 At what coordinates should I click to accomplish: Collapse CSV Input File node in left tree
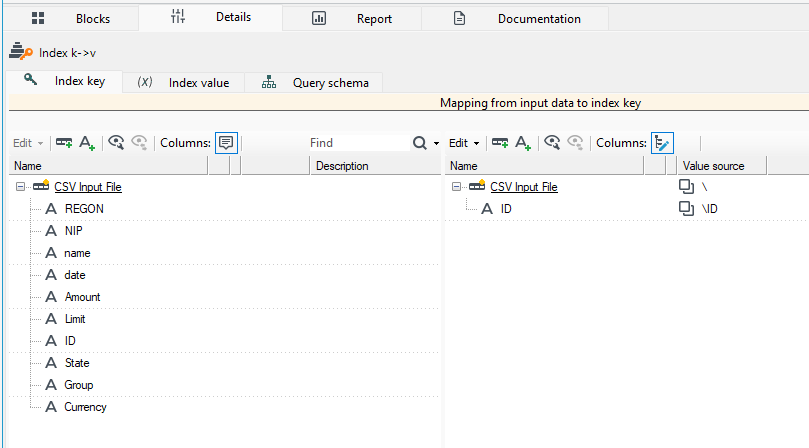click(x=20, y=187)
